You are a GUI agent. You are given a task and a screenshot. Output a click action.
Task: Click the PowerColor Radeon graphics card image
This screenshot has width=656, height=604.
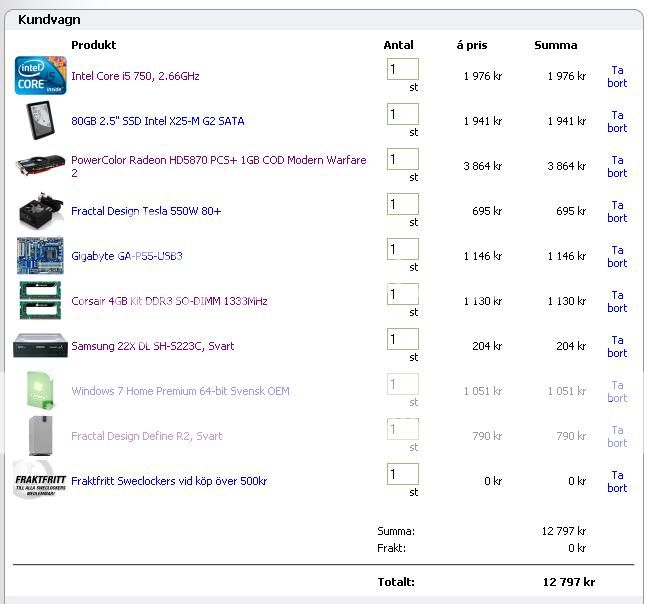tap(40, 166)
